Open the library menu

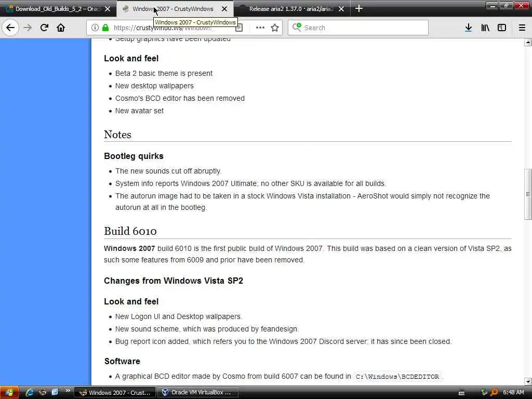(485, 28)
